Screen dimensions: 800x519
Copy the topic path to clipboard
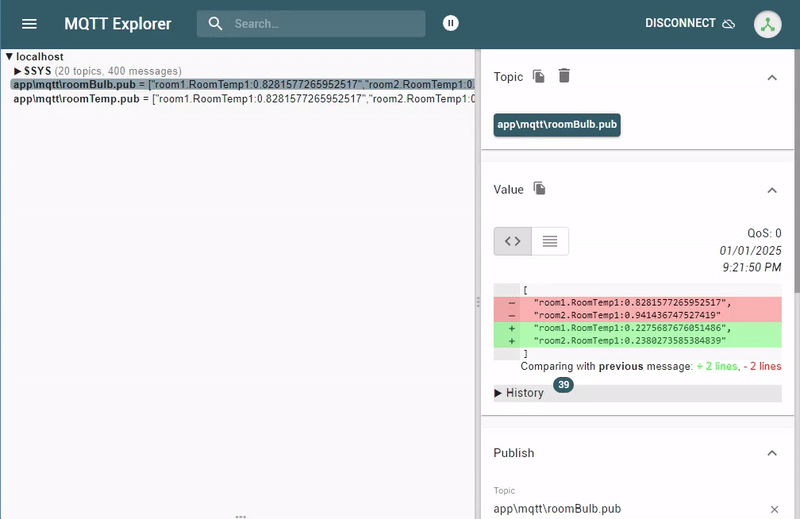[x=539, y=77]
